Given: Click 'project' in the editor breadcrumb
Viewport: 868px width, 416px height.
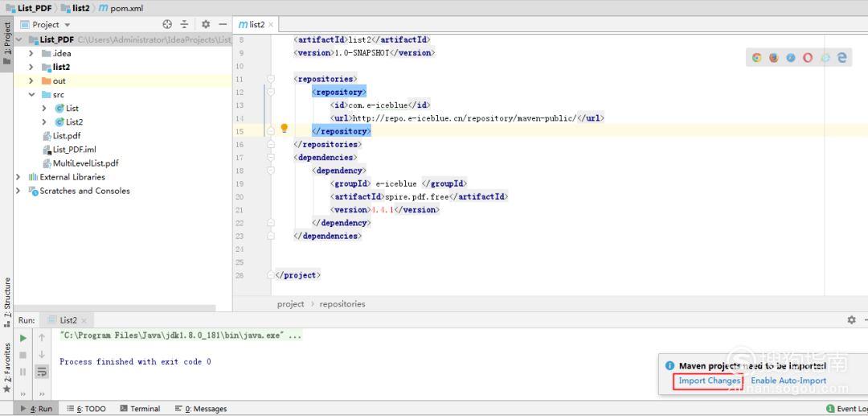Looking at the screenshot, I should click(291, 304).
